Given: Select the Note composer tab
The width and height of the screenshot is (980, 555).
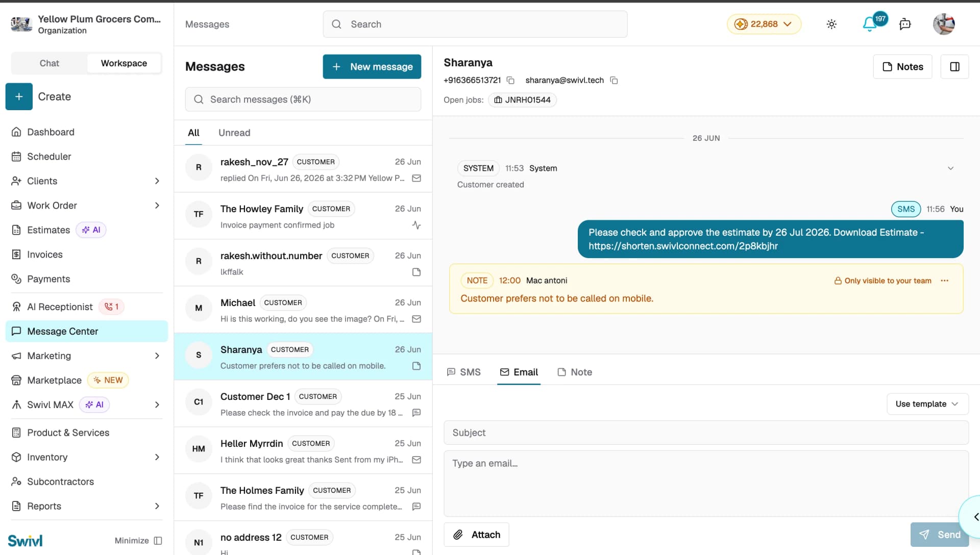Looking at the screenshot, I should tap(575, 372).
